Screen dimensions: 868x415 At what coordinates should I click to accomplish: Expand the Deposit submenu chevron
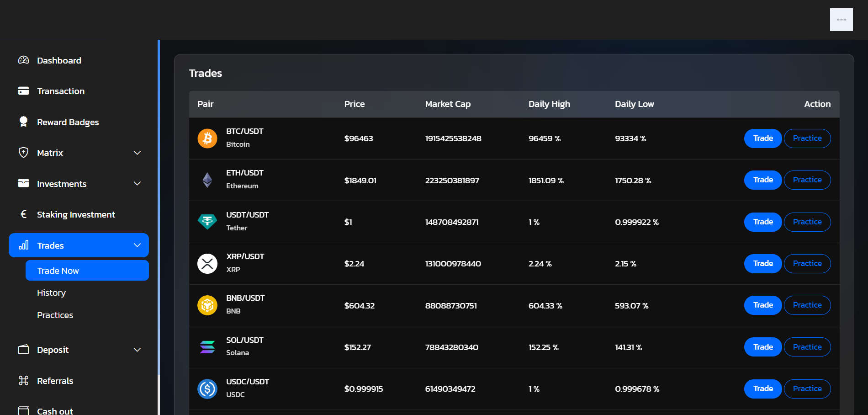(137, 350)
